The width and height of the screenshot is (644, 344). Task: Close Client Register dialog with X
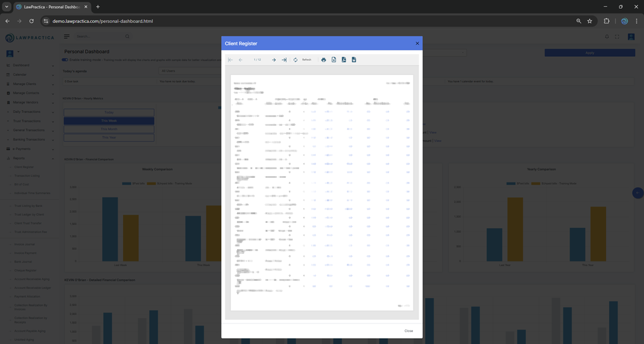(417, 43)
